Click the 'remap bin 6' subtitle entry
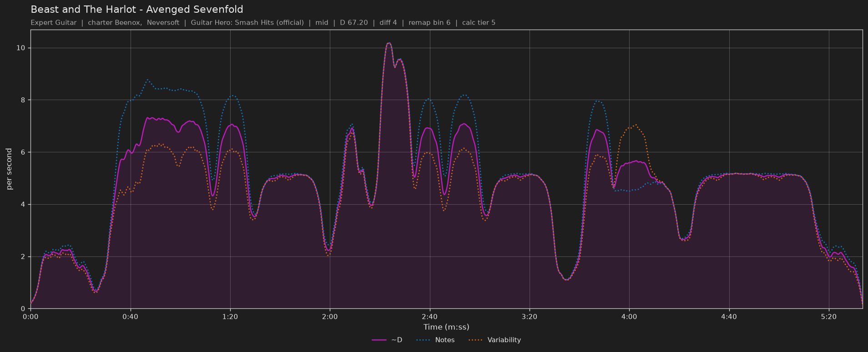Image resolution: width=868 pixels, height=352 pixels. [429, 23]
